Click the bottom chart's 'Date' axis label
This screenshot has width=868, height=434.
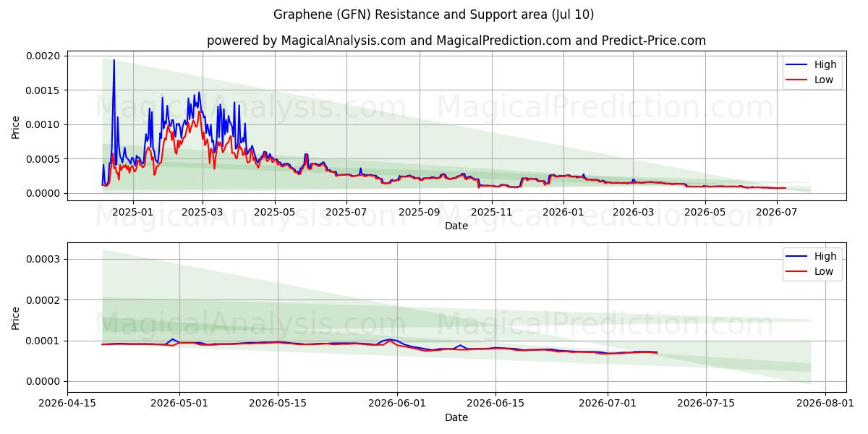click(456, 417)
